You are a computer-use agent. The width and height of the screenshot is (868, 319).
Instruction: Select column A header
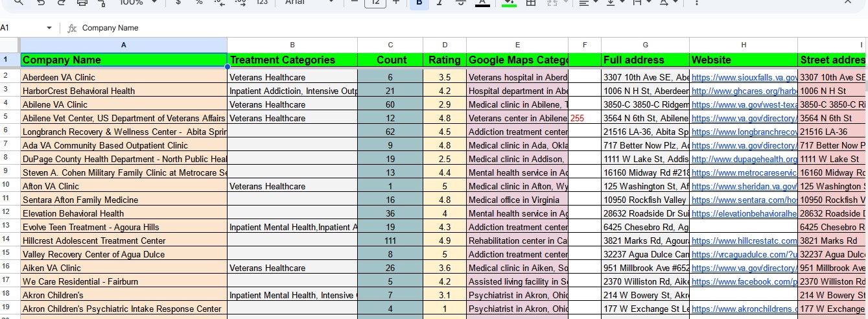pos(124,45)
